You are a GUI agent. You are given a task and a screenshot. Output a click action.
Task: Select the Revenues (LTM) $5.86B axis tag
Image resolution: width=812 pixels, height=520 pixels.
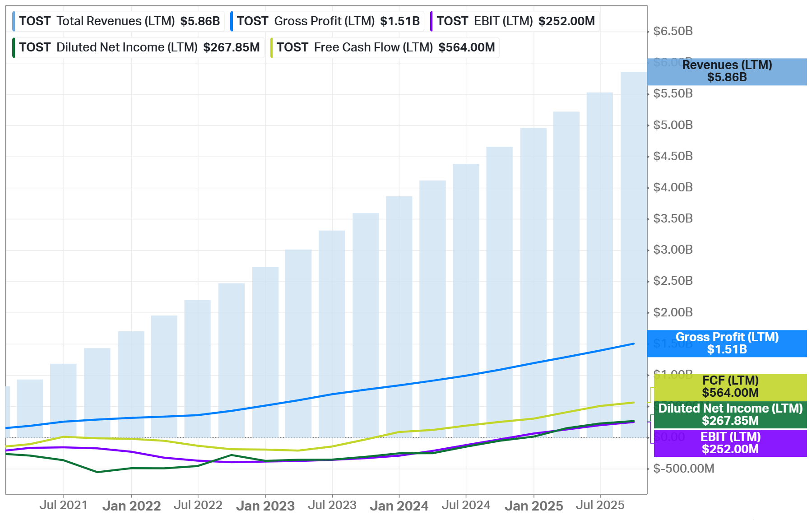(x=727, y=71)
